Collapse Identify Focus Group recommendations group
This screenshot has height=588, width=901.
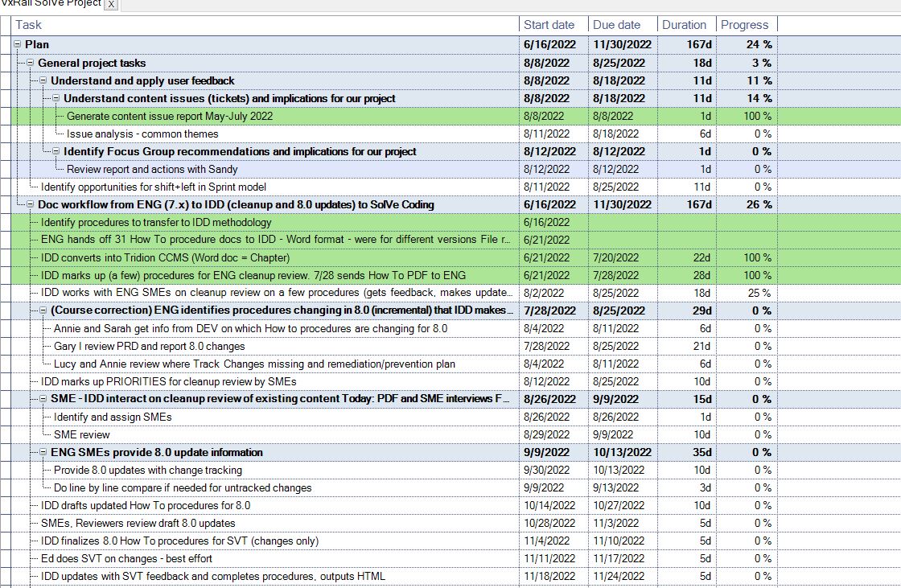pyautogui.click(x=56, y=151)
